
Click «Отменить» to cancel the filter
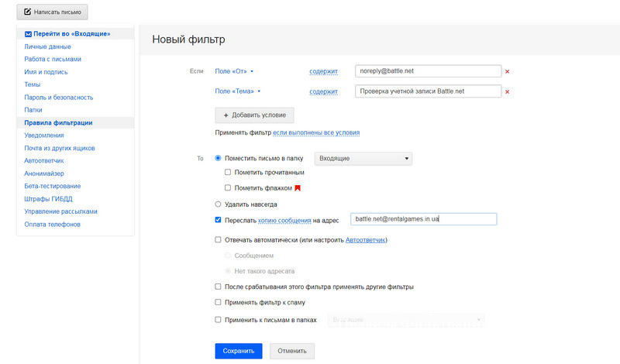(x=292, y=351)
